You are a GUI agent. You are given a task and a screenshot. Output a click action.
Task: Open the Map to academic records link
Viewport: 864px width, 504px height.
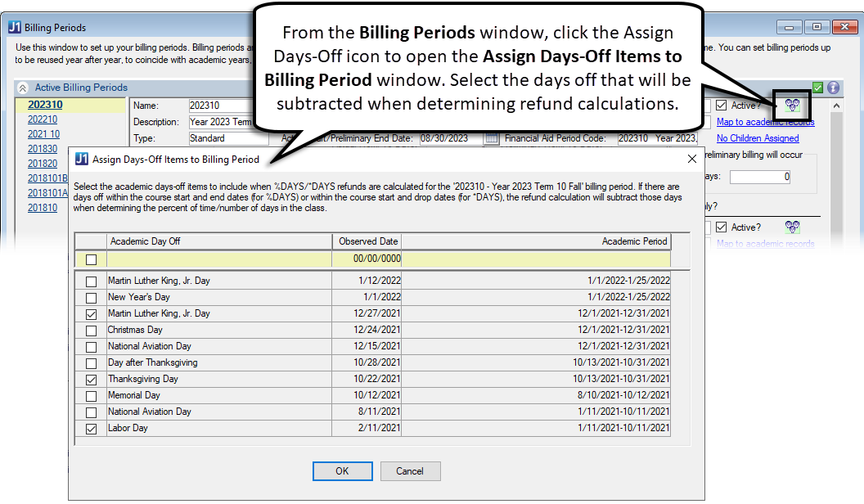pyautogui.click(x=765, y=122)
